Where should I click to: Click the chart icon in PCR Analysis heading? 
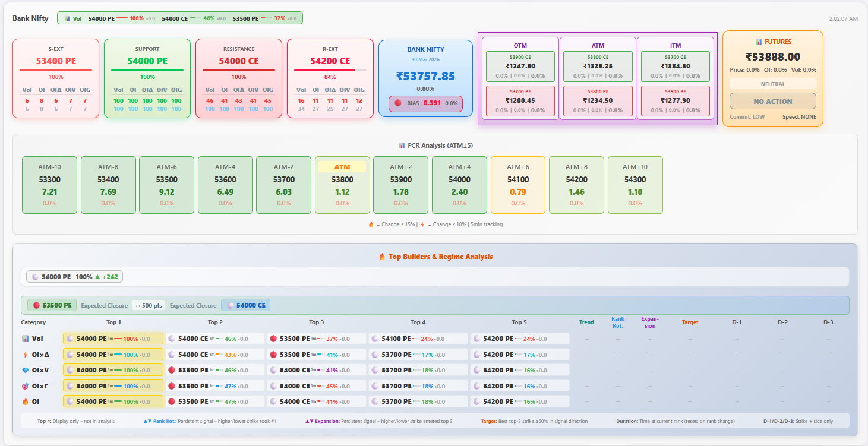coord(401,145)
